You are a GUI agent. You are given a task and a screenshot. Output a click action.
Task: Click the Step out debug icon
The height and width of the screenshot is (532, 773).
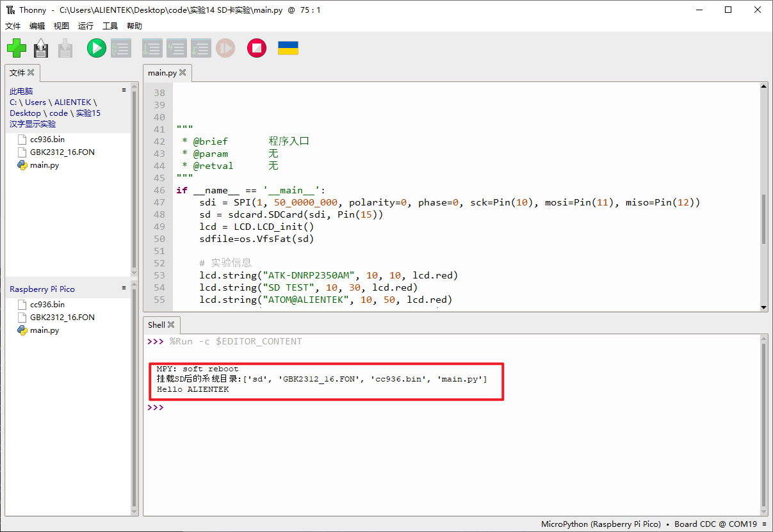[201, 48]
